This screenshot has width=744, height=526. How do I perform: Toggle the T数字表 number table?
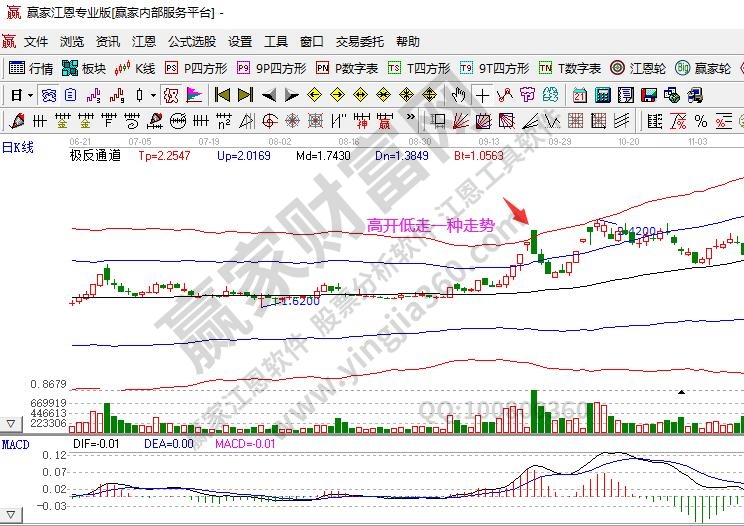point(570,69)
